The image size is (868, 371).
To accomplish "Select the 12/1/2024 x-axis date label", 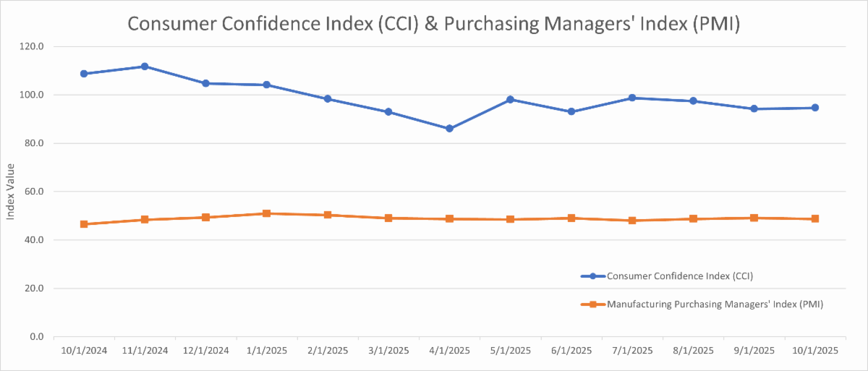I will click(205, 351).
